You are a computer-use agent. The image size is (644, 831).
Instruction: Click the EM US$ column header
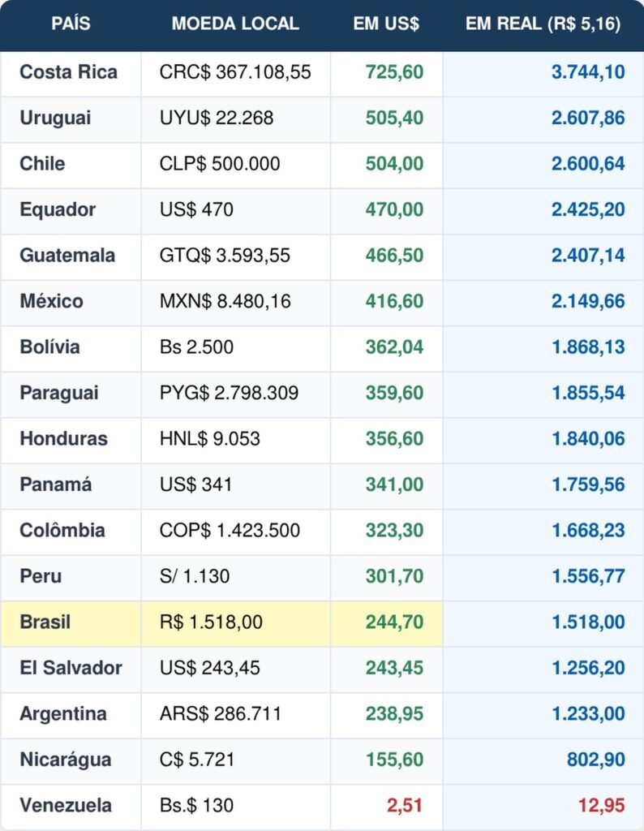tap(386, 24)
